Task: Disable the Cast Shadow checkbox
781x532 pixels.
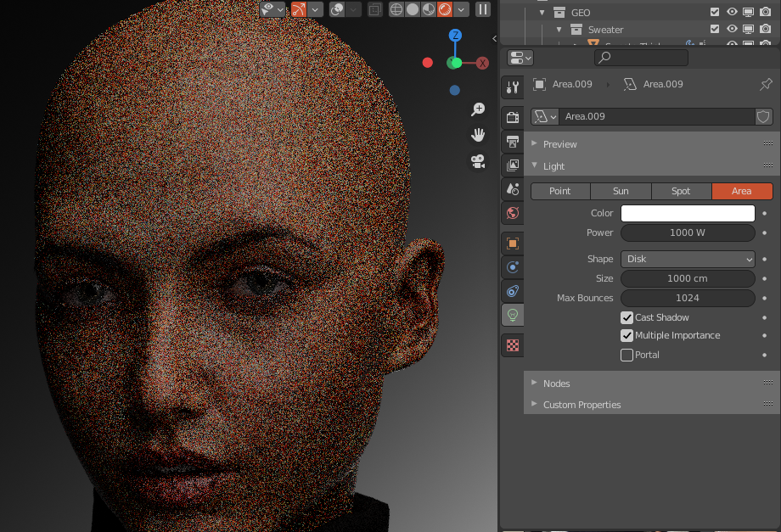Action: click(x=627, y=317)
